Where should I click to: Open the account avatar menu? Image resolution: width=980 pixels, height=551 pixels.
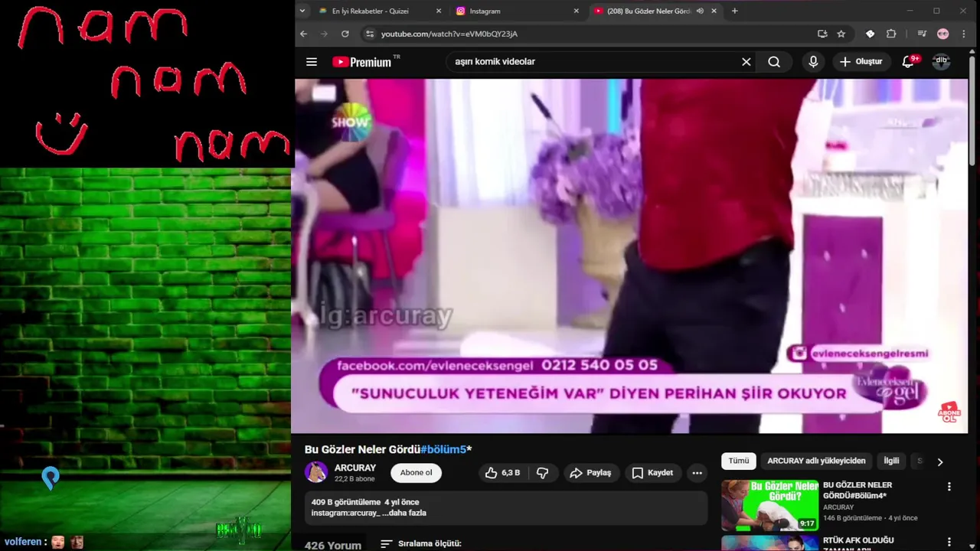941,62
